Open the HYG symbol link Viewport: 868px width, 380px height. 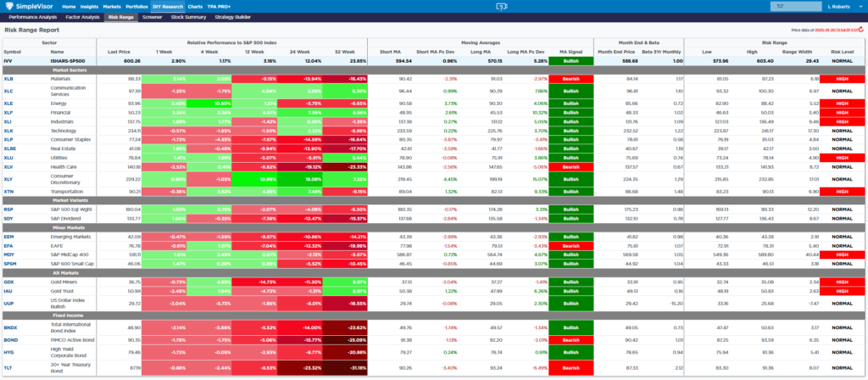point(8,351)
